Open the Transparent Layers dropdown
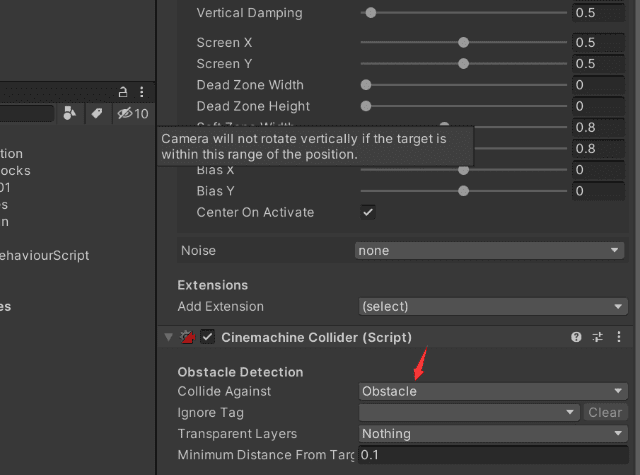This screenshot has height=475, width=640. coord(490,434)
